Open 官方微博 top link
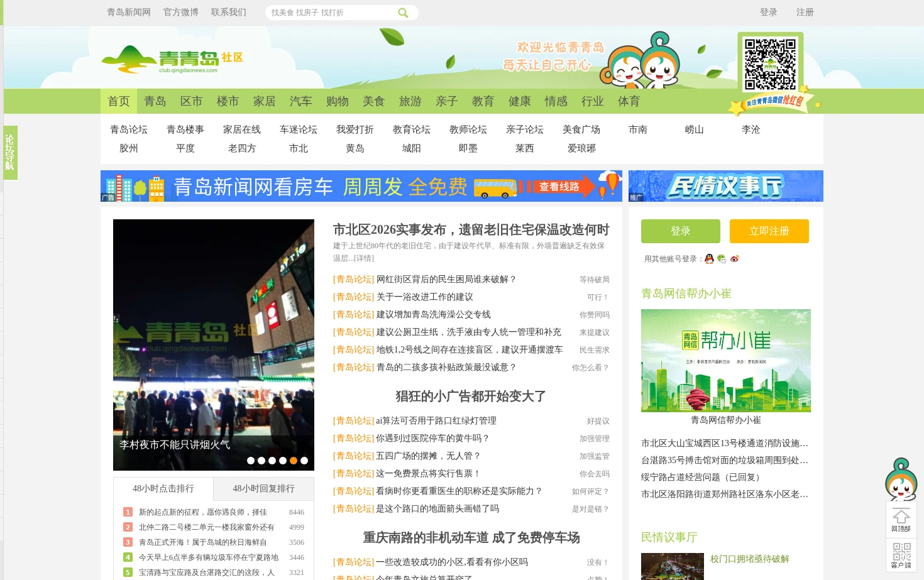This screenshot has height=580, width=924. point(181,12)
